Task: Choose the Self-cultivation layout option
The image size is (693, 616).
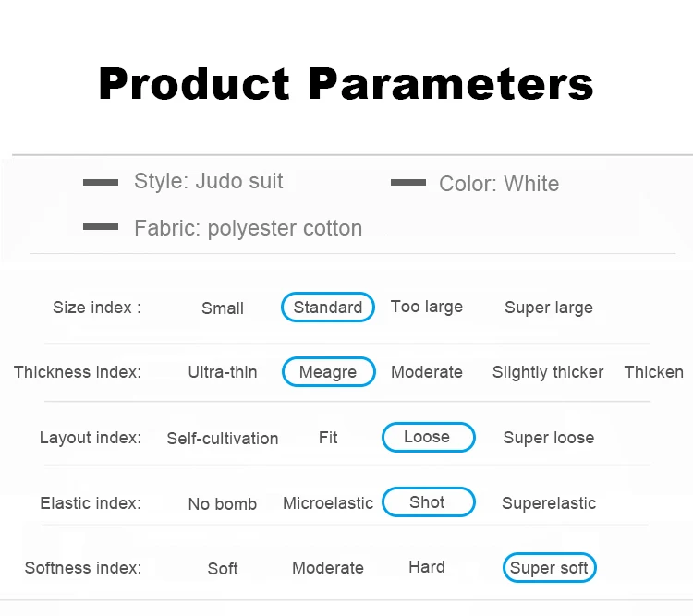Action: pyautogui.click(x=223, y=439)
